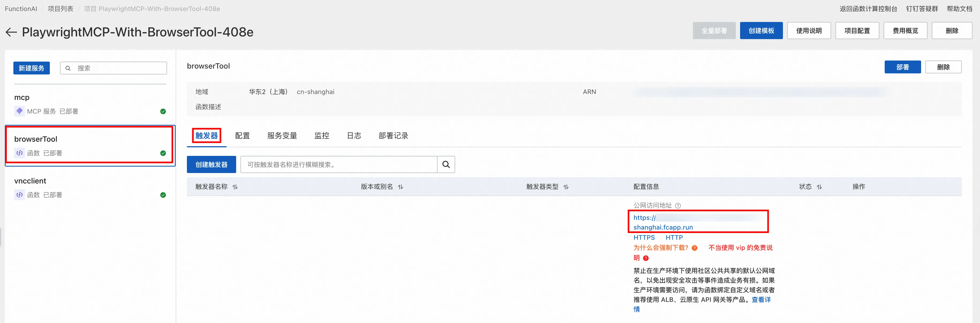Select the vncclient service in the sidebar

(x=30, y=181)
